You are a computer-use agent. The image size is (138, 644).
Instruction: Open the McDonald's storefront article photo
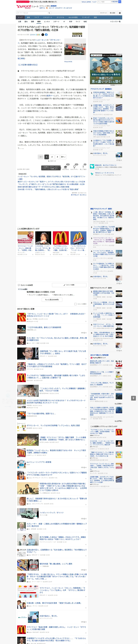tap(75, 49)
